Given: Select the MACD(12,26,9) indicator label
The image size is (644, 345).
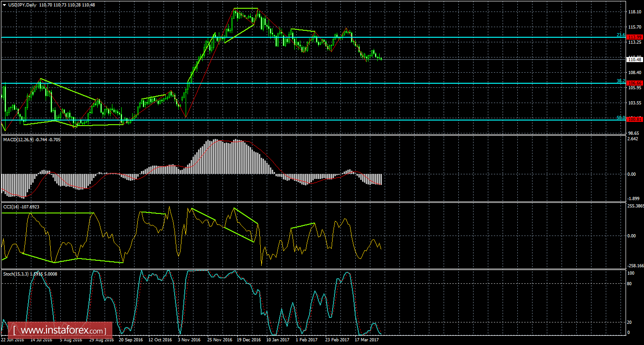Looking at the screenshot, I should point(18,139).
